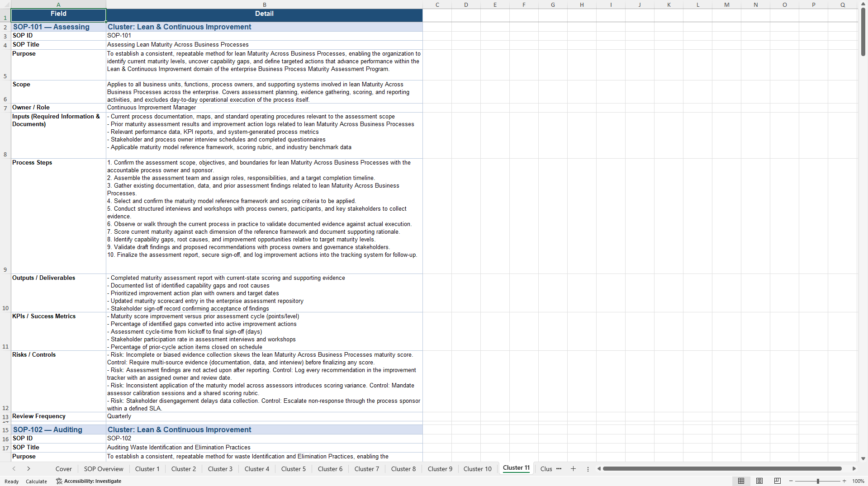Image resolution: width=868 pixels, height=486 pixels.
Task: Open zoom level 100% dialog
Action: pyautogui.click(x=858, y=481)
